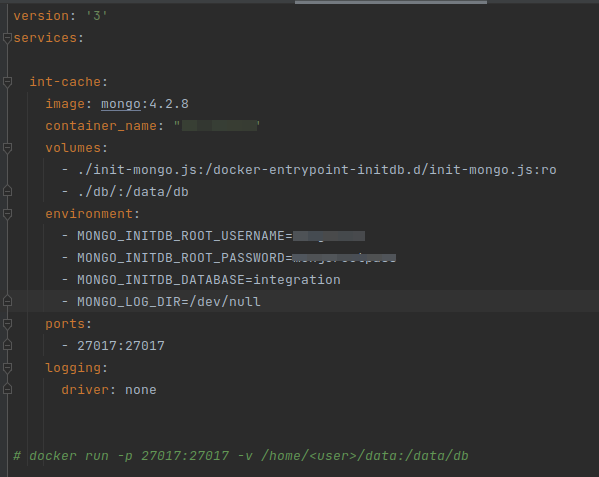Click the int-cache service name
The image size is (599, 477).
click(65, 82)
